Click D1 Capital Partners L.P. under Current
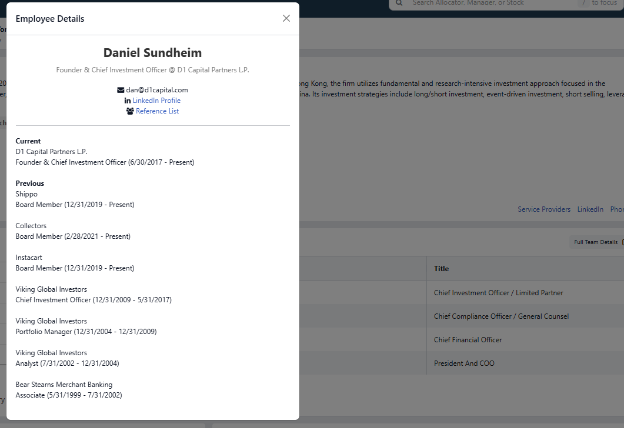This screenshot has width=624, height=428. [51, 151]
